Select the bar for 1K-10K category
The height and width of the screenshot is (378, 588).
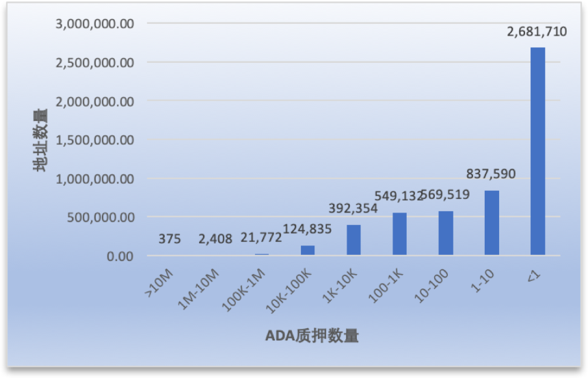pyautogui.click(x=353, y=240)
